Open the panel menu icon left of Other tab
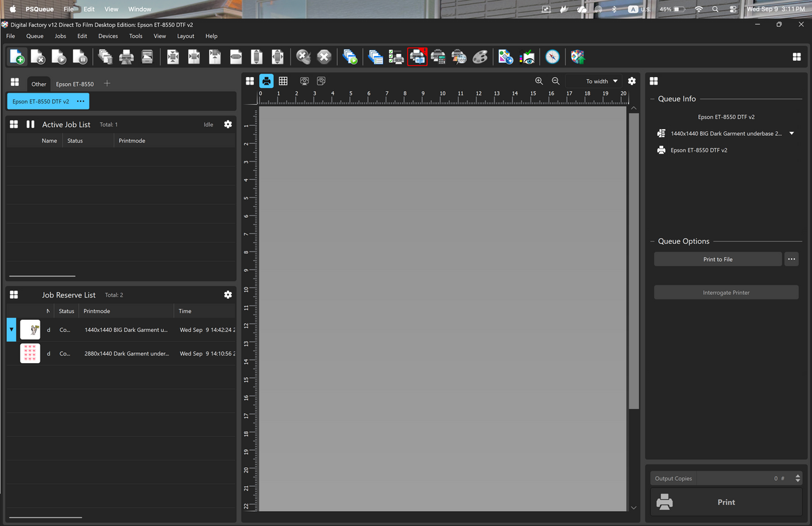The height and width of the screenshot is (526, 812). tap(14, 82)
